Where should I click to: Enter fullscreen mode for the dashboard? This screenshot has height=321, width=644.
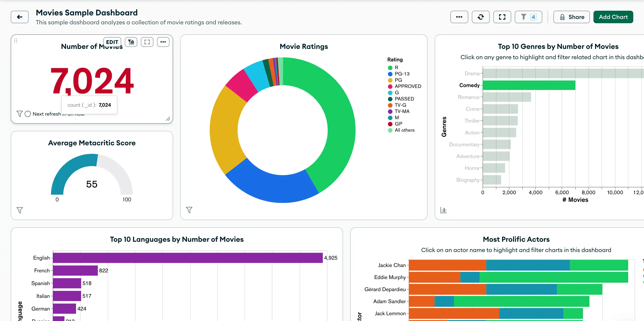point(502,17)
